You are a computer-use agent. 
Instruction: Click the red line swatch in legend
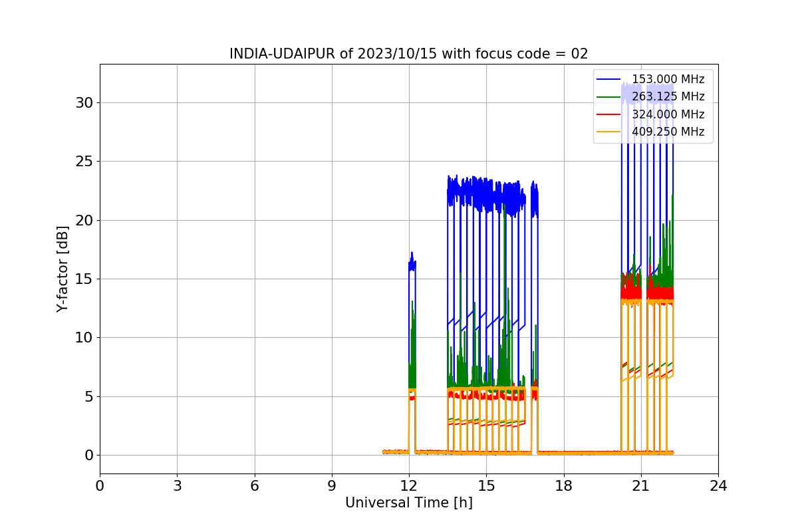[x=608, y=114]
